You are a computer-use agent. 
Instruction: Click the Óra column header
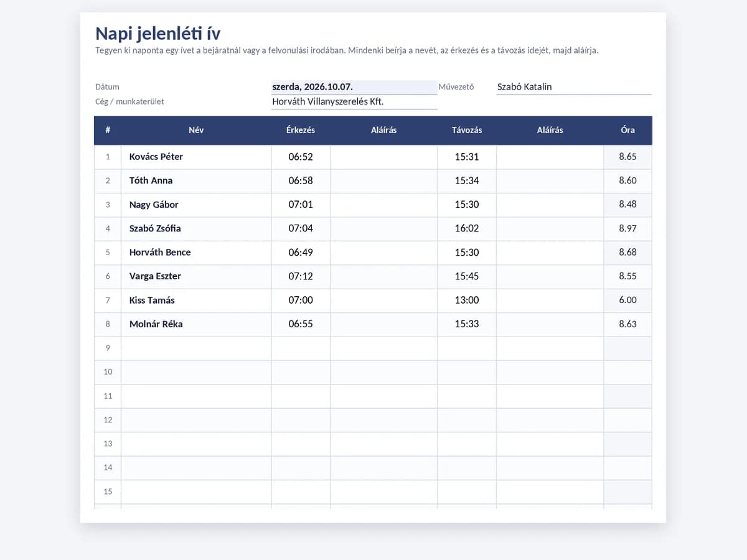(x=628, y=130)
